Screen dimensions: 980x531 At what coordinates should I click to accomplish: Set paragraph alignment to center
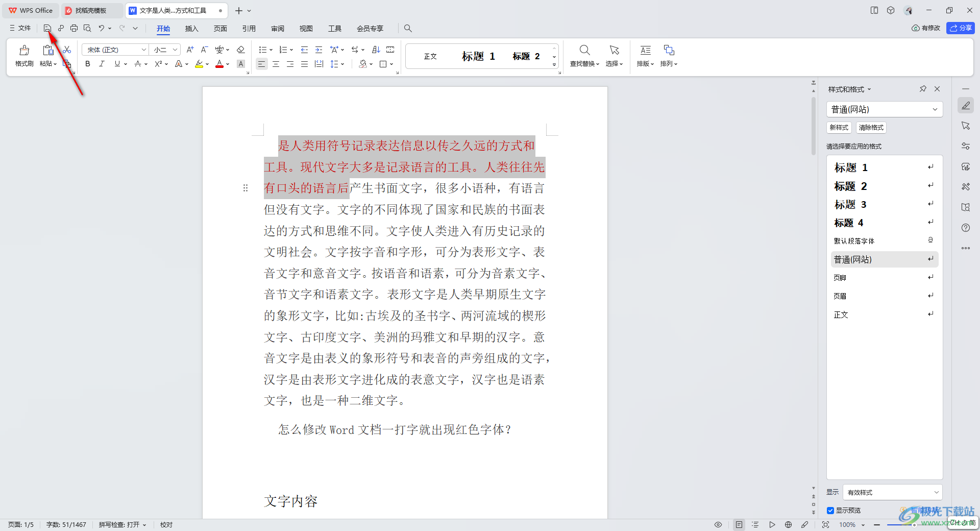(x=276, y=64)
